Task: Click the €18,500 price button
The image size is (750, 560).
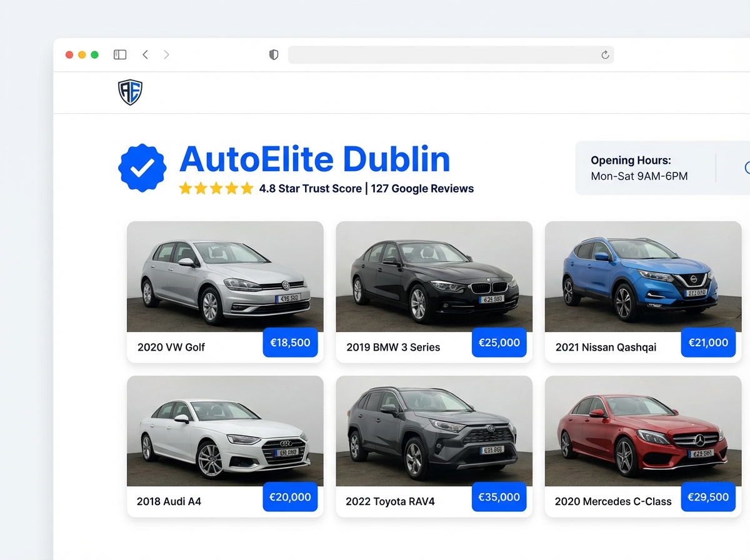Action: click(x=290, y=342)
